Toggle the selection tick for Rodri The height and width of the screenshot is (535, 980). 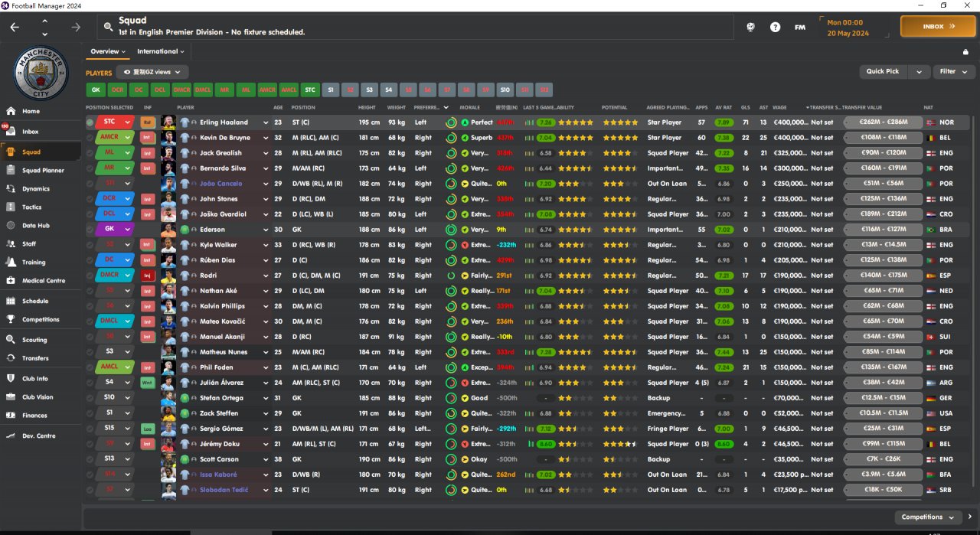(90, 276)
